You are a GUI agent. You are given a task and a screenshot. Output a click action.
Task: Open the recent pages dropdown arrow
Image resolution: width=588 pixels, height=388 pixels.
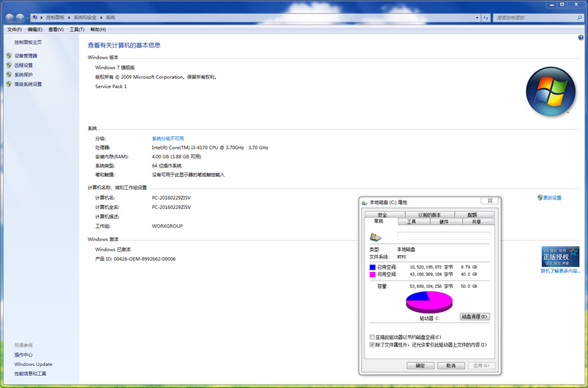coord(27,18)
